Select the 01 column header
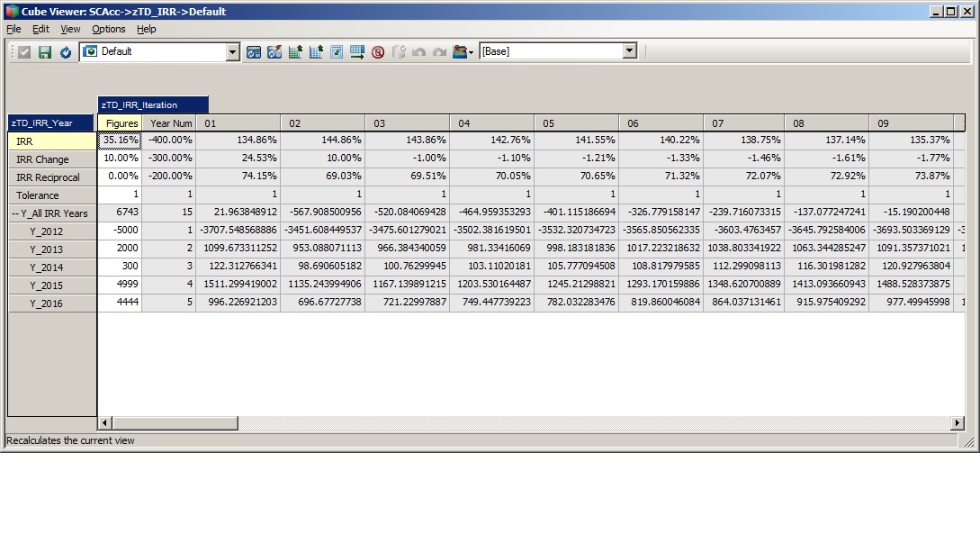 click(238, 123)
